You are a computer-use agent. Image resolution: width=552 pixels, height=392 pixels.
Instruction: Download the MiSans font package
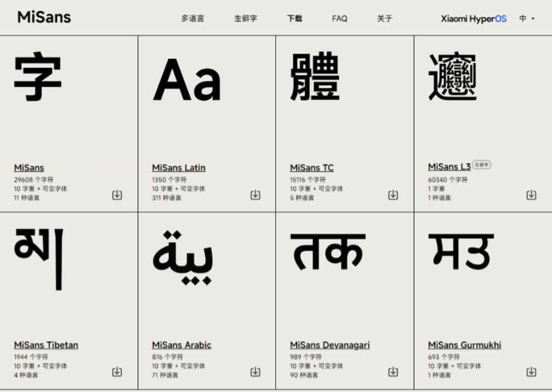coord(117,195)
